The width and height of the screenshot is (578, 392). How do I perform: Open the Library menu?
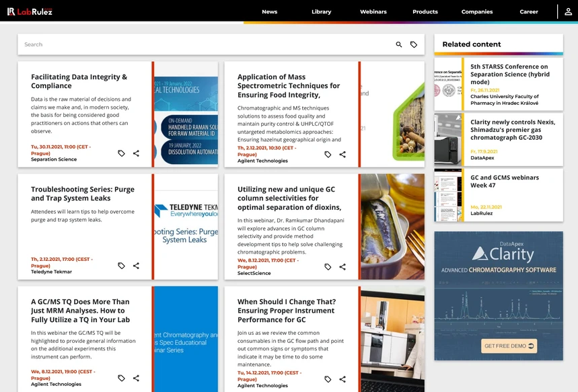[x=322, y=12]
